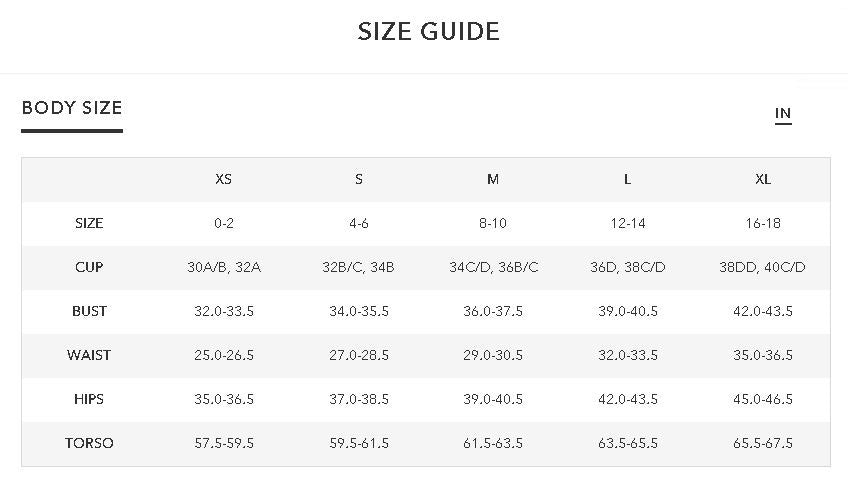Choose the M column header
Viewport: 848px width, 480px height.
click(x=493, y=180)
